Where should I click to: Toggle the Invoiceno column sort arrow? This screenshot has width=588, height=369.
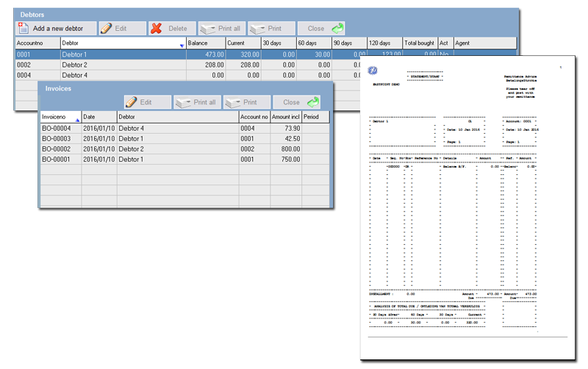tap(77, 120)
